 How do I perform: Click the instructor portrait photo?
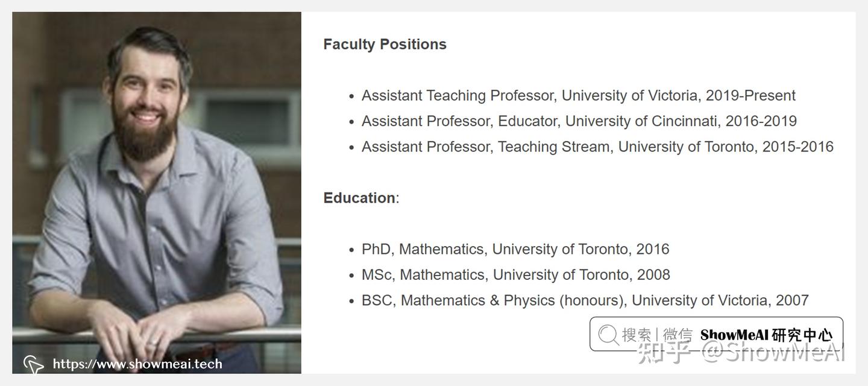157,181
